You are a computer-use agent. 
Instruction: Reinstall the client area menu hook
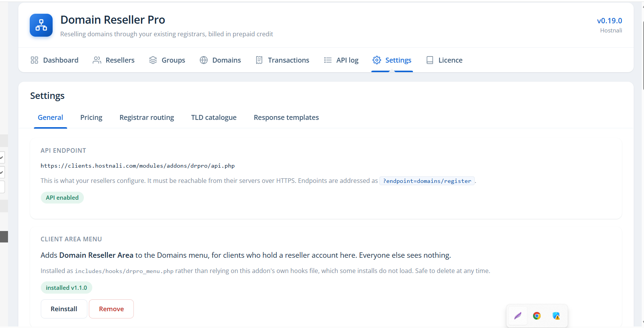64,309
